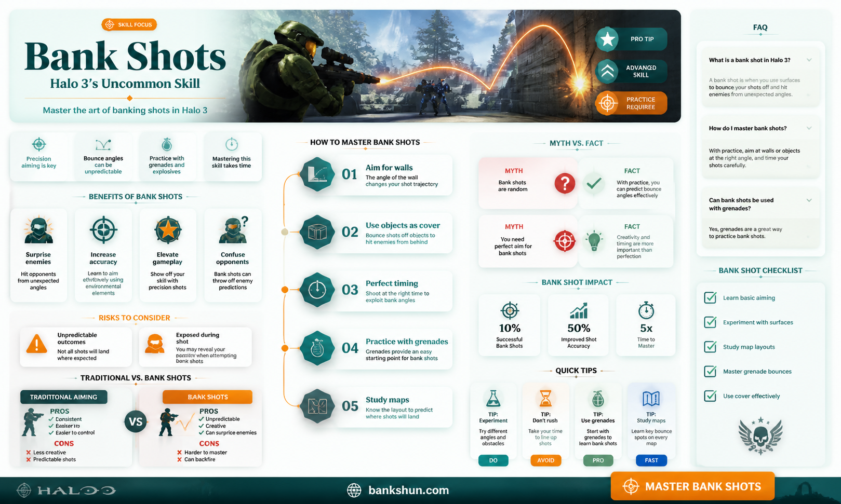841x504 pixels.
Task: Collapse the 'How do I master bank shots' question
Action: [809, 128]
